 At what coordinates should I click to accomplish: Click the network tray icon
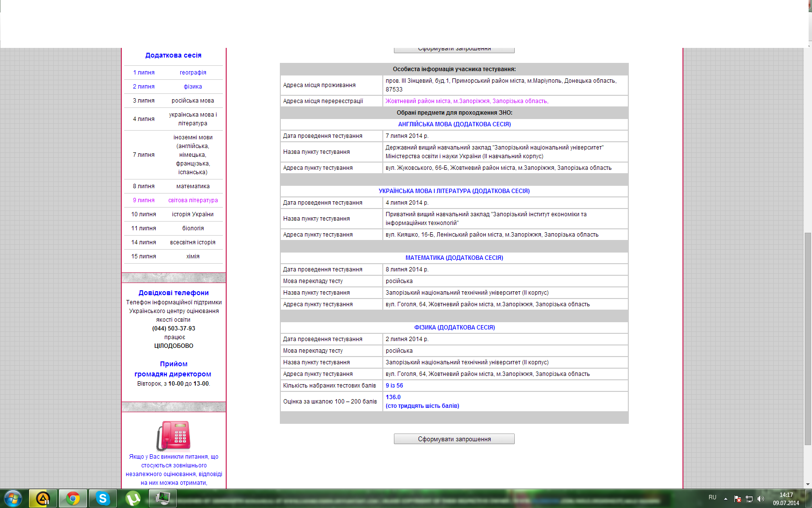749,499
